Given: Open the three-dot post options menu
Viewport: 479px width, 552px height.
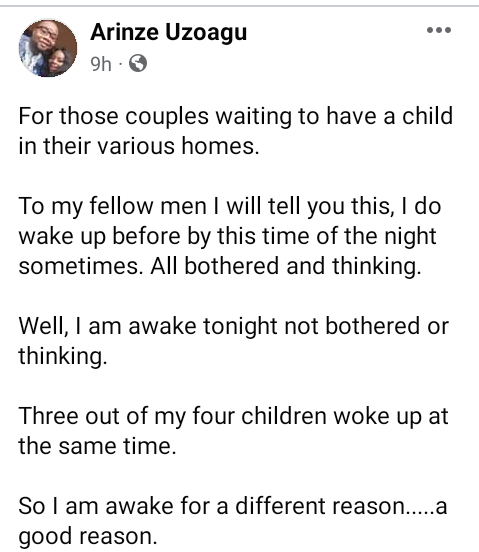Looking at the screenshot, I should pyautogui.click(x=439, y=30).
